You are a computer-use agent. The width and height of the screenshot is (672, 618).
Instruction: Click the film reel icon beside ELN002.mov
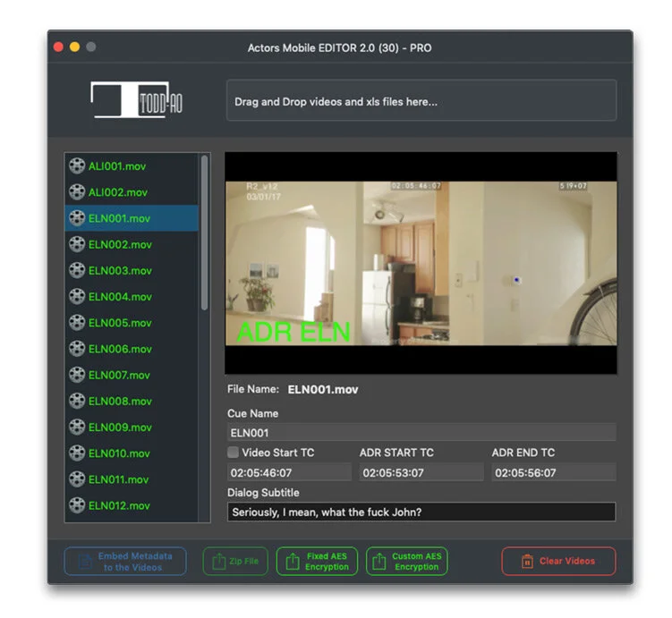coord(77,244)
